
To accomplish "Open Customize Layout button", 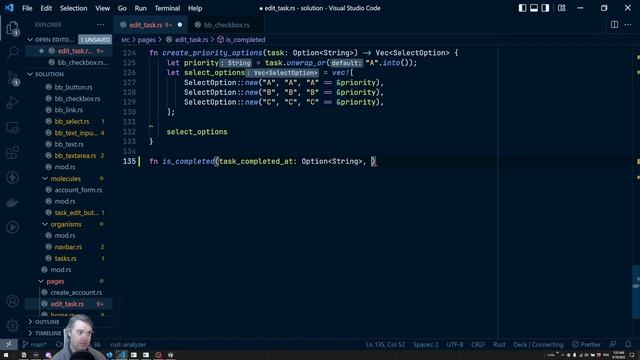I will pos(562,8).
